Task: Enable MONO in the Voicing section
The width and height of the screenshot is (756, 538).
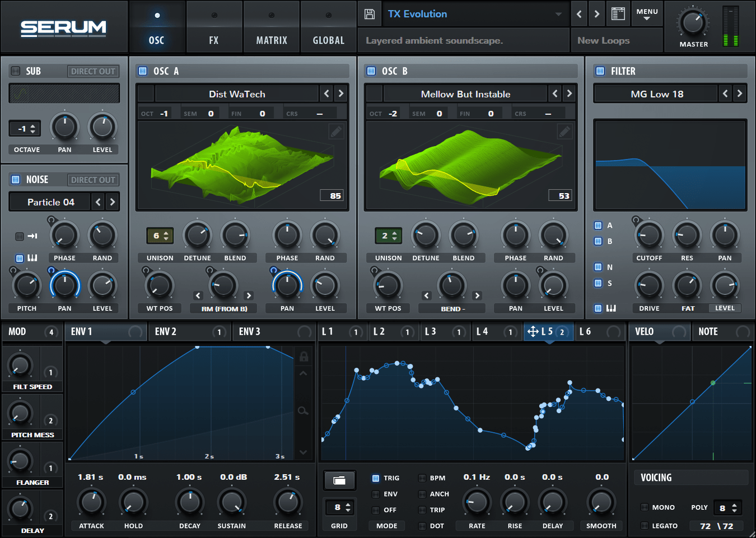Action: coord(645,507)
